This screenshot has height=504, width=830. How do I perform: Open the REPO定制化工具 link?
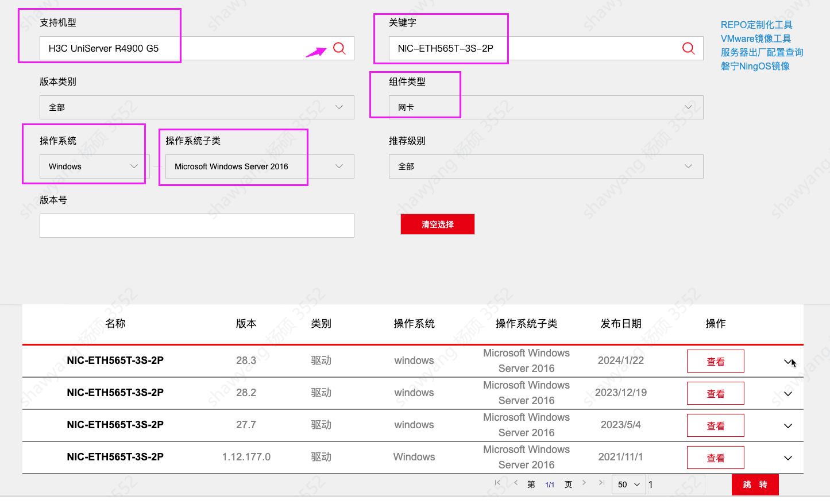(756, 25)
